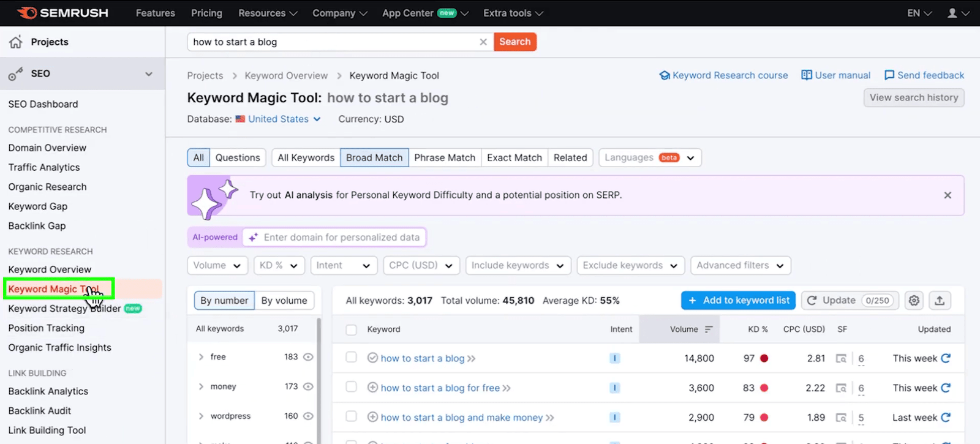Refresh 'how to start a blog for free' row

[x=946, y=388]
